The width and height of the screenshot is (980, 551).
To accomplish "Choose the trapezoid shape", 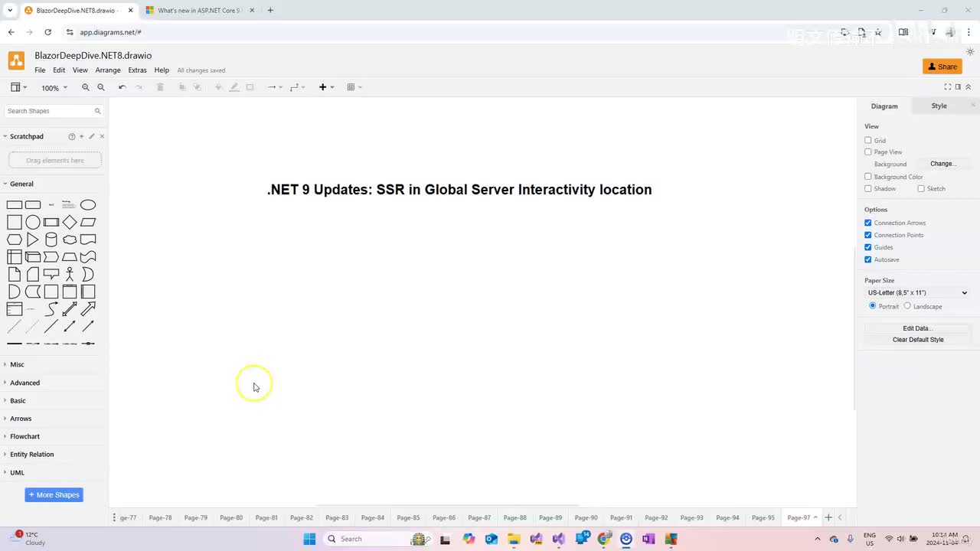I will [x=70, y=257].
